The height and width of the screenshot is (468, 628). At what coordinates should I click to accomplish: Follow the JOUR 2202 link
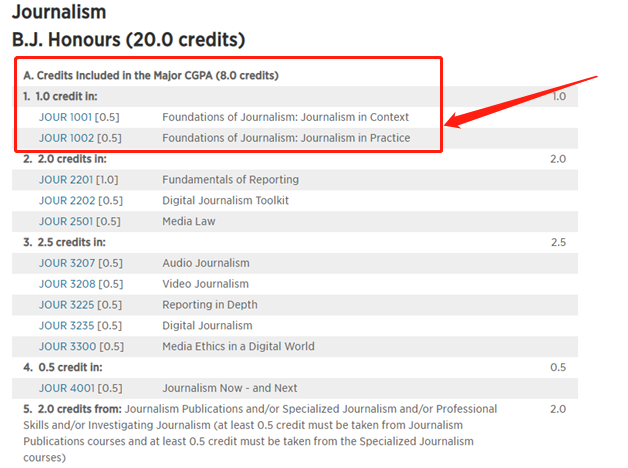[x=65, y=201]
